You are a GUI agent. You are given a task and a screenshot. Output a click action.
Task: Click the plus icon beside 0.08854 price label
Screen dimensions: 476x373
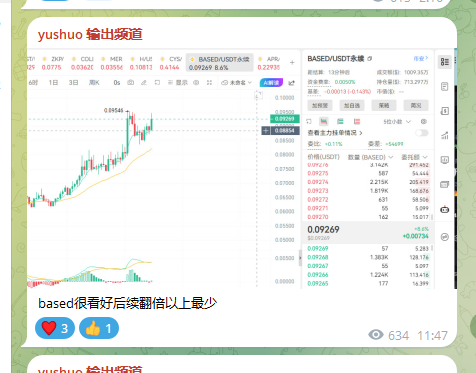[266, 131]
